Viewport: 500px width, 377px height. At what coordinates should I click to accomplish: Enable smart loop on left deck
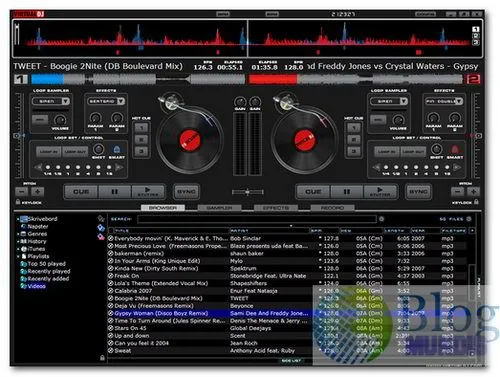tap(116, 149)
